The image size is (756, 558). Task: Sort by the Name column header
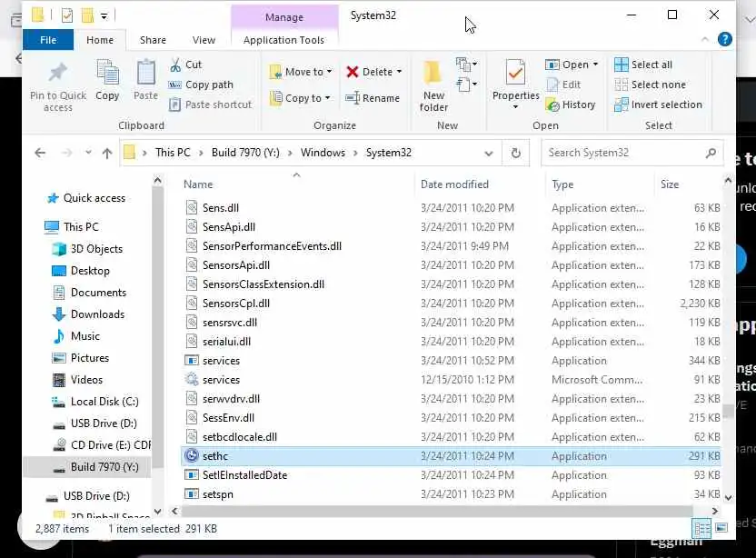tap(198, 184)
